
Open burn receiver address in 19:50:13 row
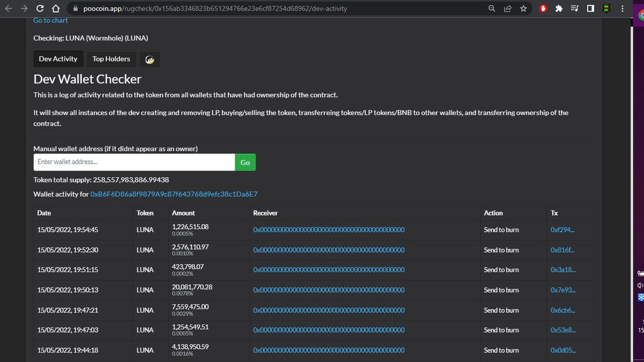coord(329,290)
